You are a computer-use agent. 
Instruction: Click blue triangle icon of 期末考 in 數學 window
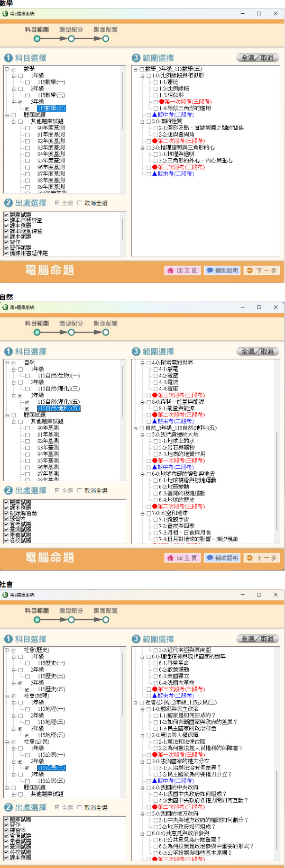point(154,174)
